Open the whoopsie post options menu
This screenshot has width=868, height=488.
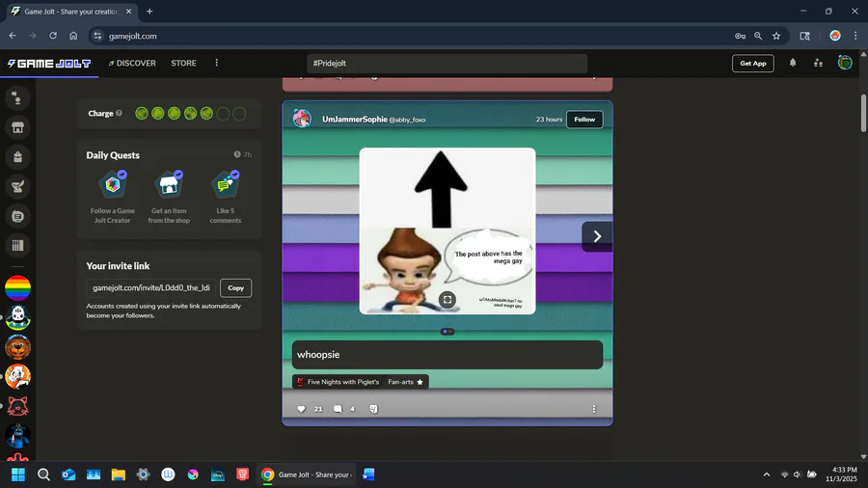tap(594, 409)
